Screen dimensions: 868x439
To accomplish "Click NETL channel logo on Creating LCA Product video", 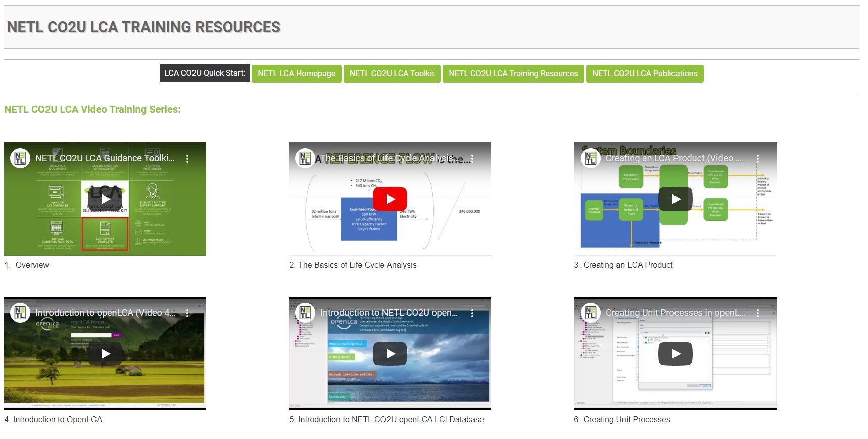I will (591, 158).
